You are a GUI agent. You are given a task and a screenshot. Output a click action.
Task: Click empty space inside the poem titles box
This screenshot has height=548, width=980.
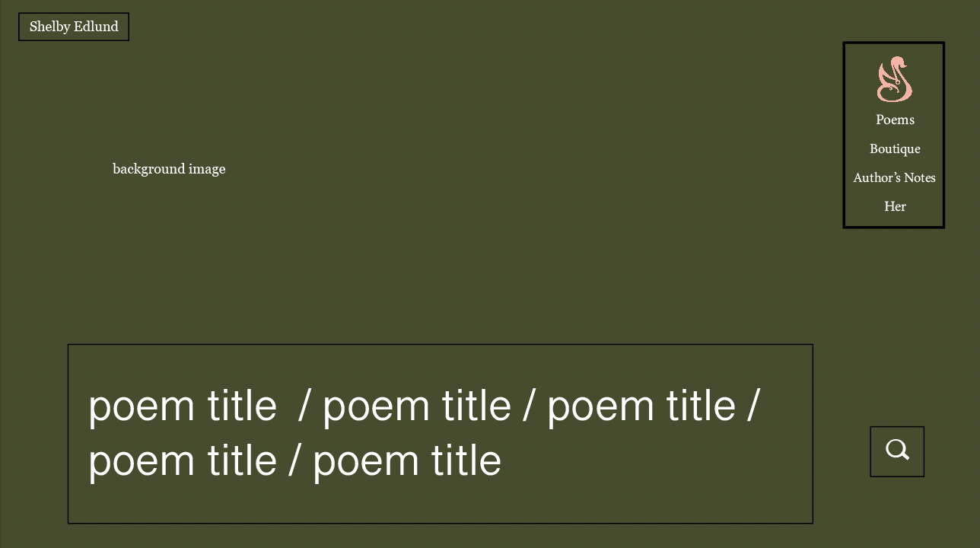pos(654,487)
